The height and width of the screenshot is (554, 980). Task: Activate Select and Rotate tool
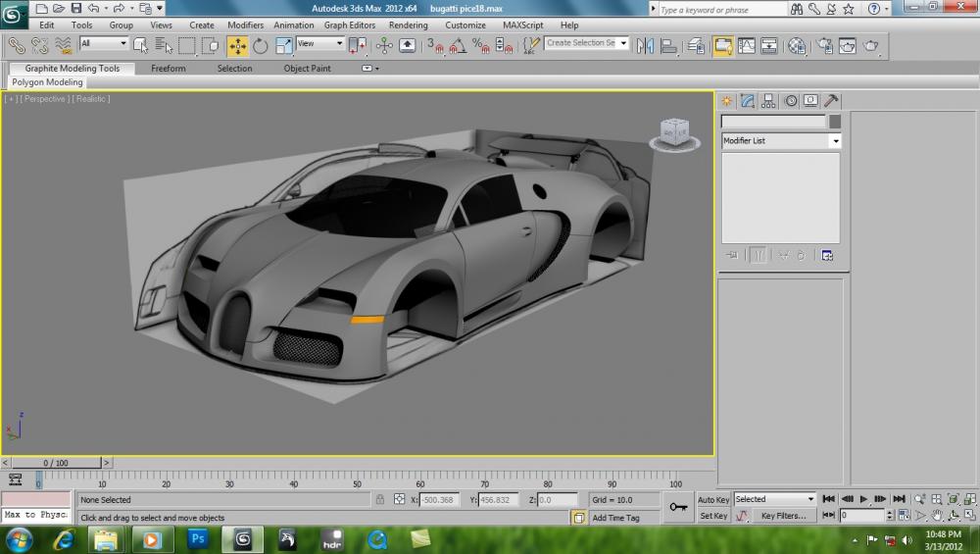pos(260,46)
